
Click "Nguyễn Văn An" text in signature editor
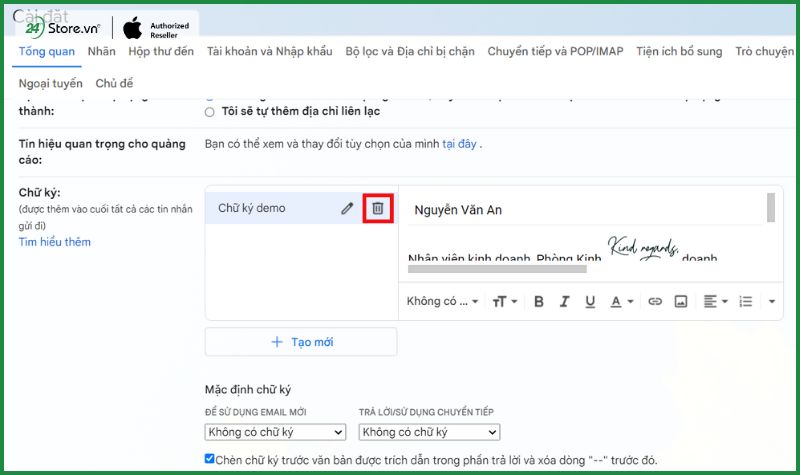458,210
